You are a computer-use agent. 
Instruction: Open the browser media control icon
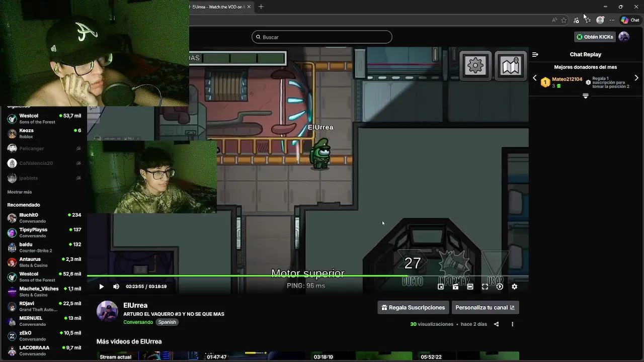(576, 20)
